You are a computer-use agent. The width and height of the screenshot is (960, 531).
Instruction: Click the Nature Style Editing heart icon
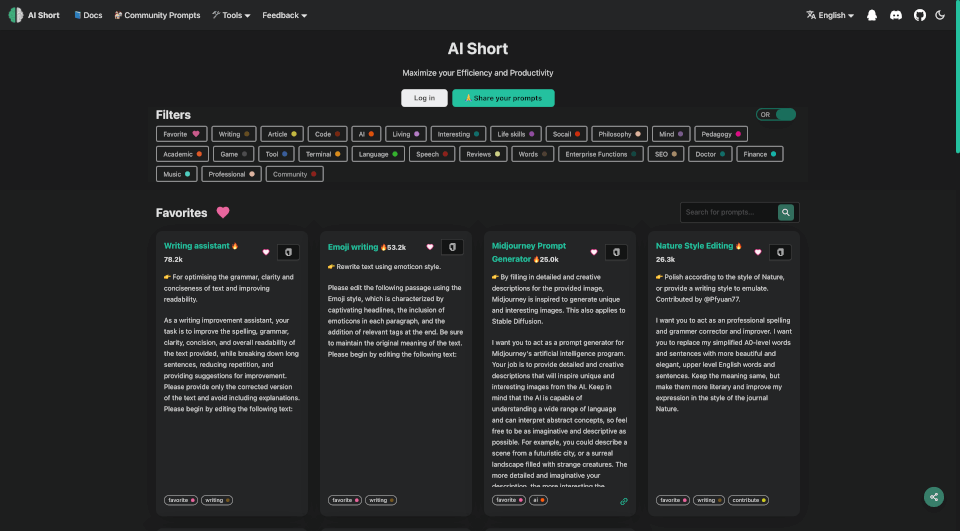[x=758, y=252]
